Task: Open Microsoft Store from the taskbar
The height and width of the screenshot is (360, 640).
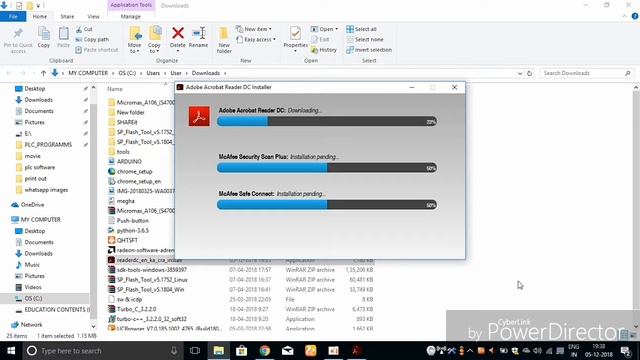Action: tap(242, 351)
